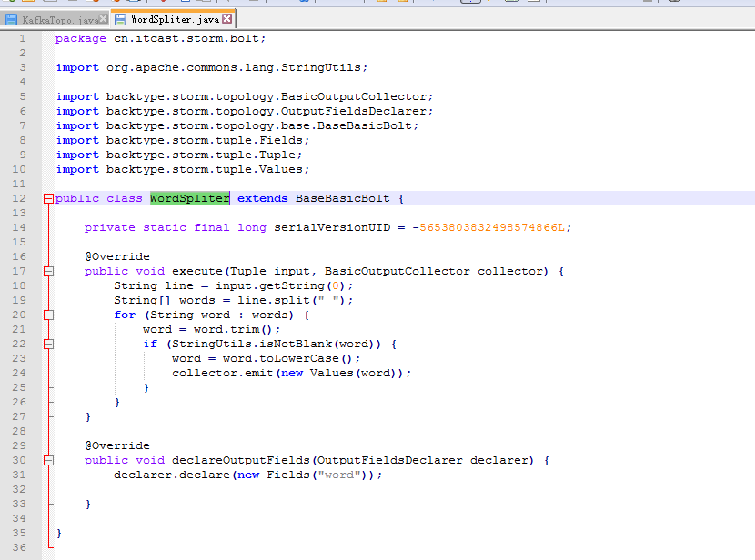Click the extends keyword on line 12
The width and height of the screenshot is (755, 560).
coord(262,198)
